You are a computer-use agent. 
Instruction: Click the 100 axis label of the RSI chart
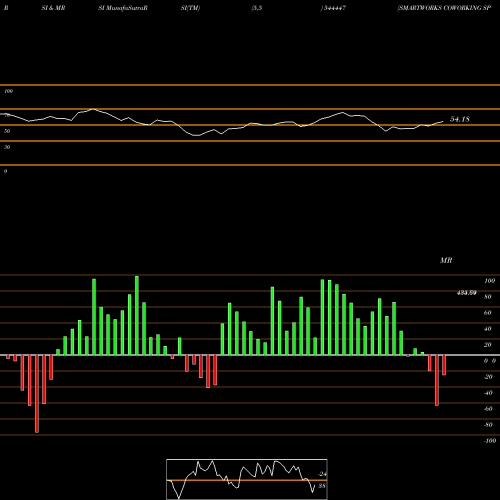point(9,91)
